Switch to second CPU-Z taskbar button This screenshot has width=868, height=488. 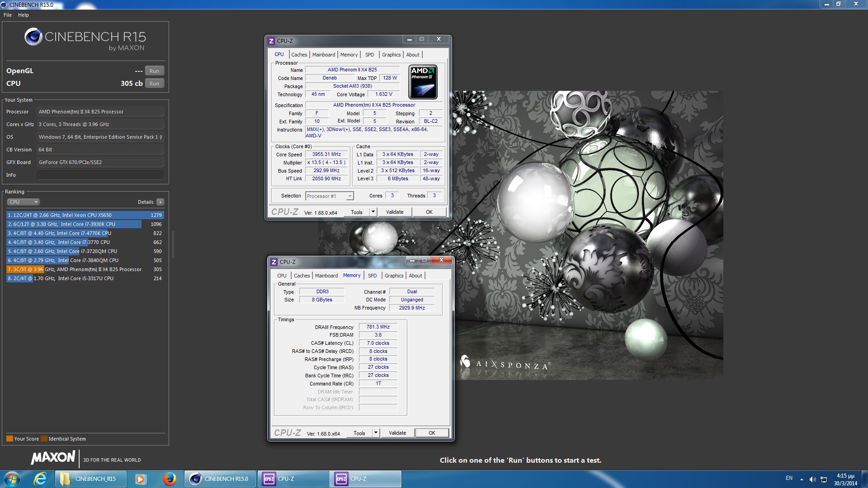pos(365,479)
